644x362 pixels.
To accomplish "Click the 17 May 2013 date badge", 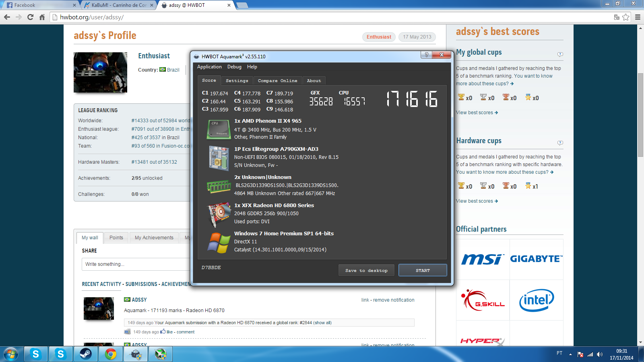I will pos(417,37).
